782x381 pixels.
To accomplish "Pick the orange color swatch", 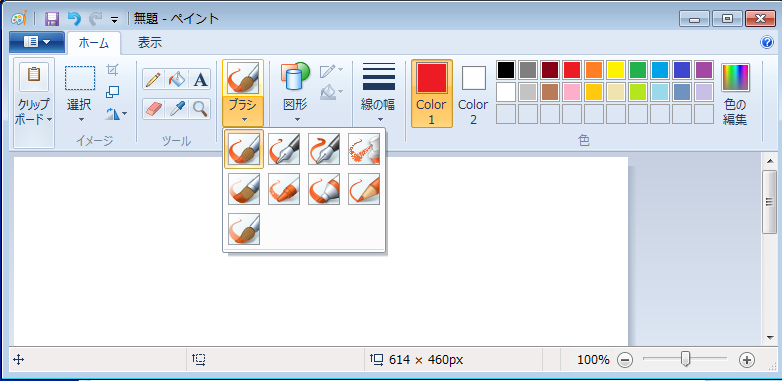I will 594,70.
